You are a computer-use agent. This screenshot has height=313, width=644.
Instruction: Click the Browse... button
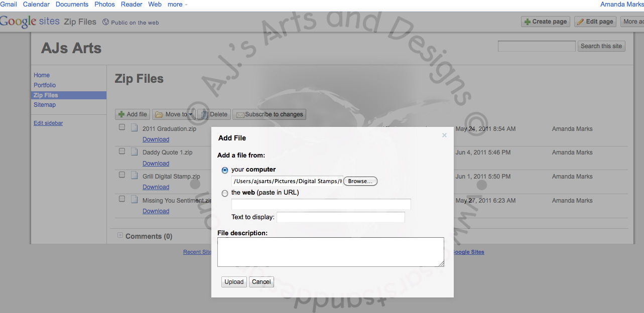point(360,181)
